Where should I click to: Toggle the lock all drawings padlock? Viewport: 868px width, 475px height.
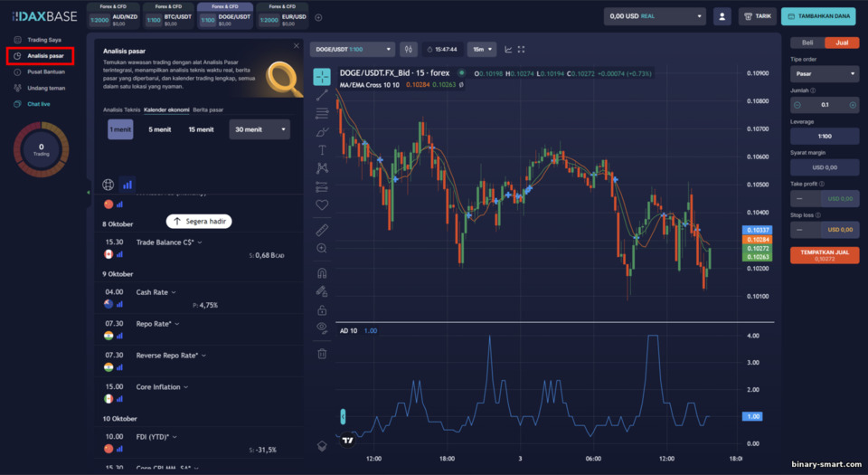click(322, 309)
